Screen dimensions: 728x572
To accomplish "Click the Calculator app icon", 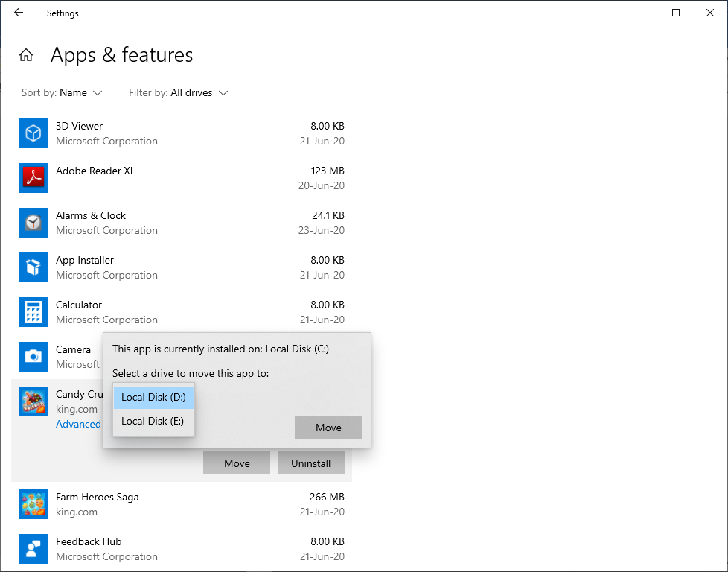I will pos(33,312).
